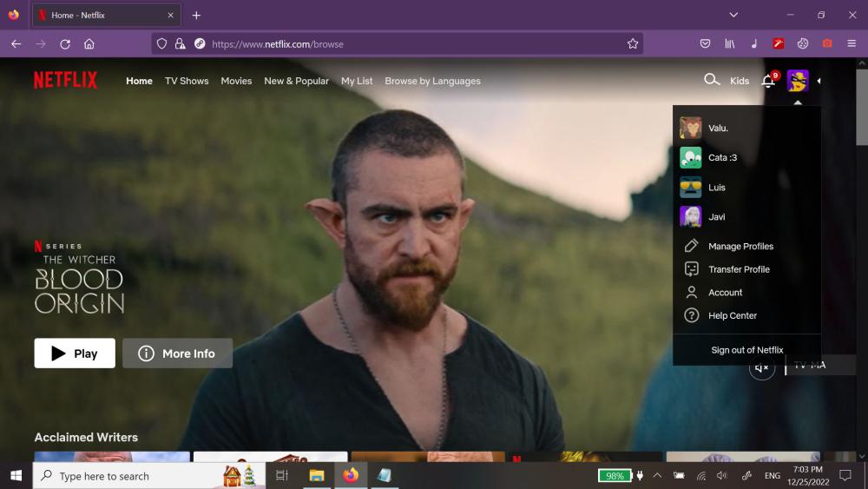Select the Cata :3 profile avatar
Viewport: 868px width, 489px height.
point(690,157)
